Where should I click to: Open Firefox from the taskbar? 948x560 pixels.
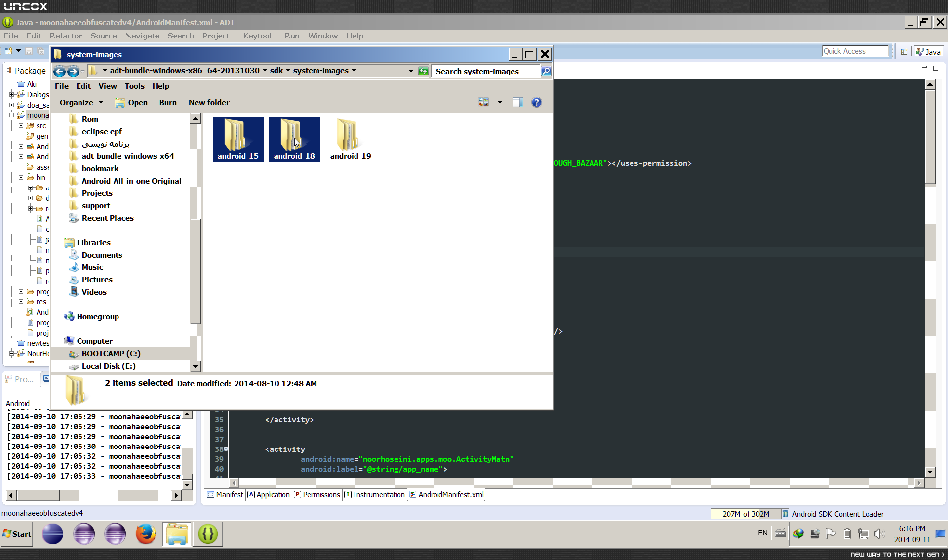coord(146,534)
